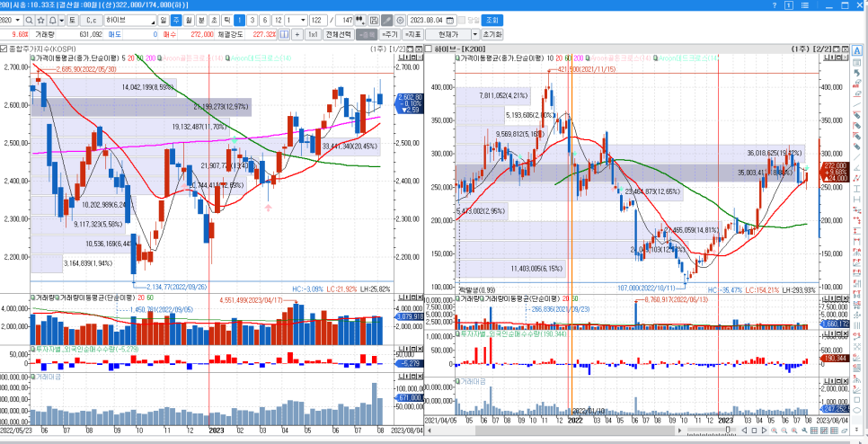Click the 초기화 reset button
This screenshot has width=868, height=444.
pos(492,34)
